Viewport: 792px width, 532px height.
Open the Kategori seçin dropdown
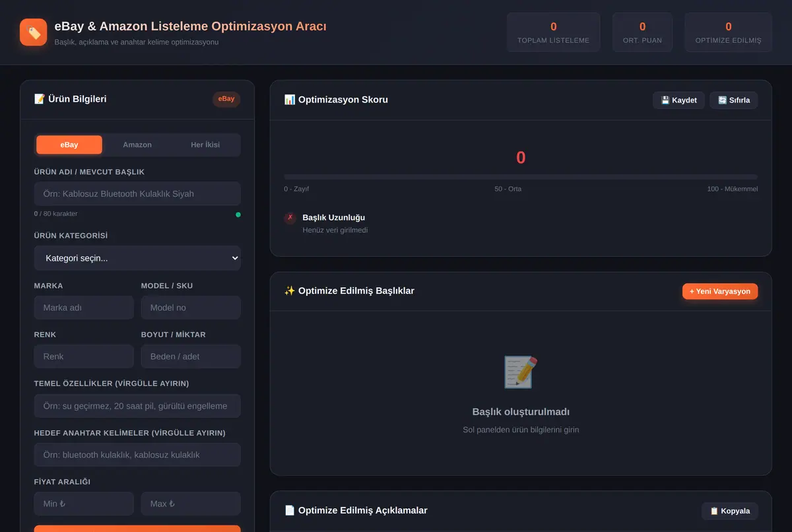point(137,258)
